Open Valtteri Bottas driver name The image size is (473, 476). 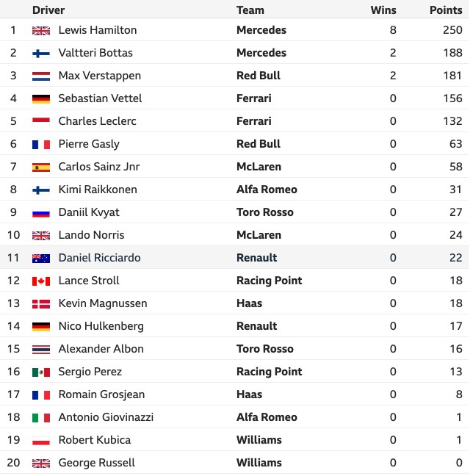[x=95, y=53]
